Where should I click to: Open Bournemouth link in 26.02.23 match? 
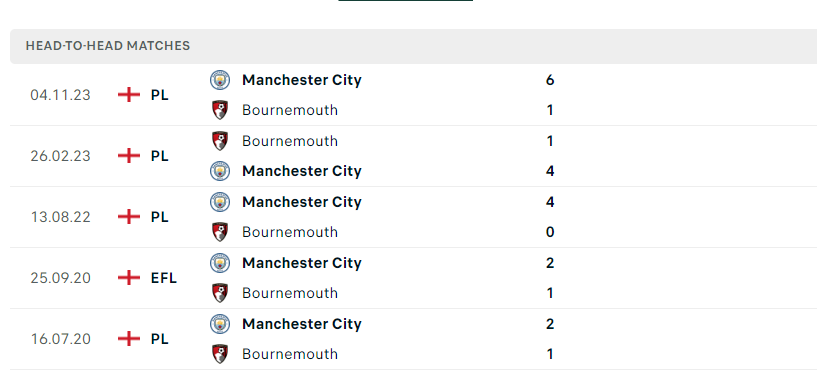[x=290, y=141]
